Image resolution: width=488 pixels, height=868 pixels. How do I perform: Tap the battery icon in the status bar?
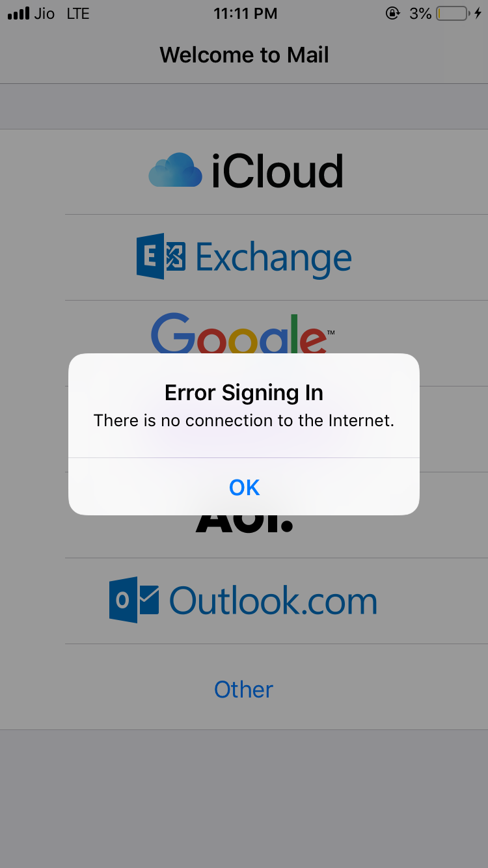(452, 14)
